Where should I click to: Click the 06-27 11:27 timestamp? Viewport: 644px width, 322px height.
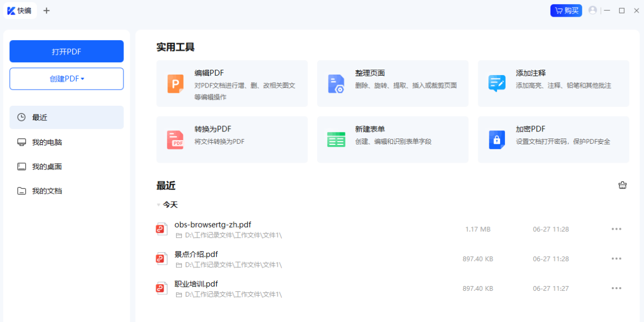point(551,288)
